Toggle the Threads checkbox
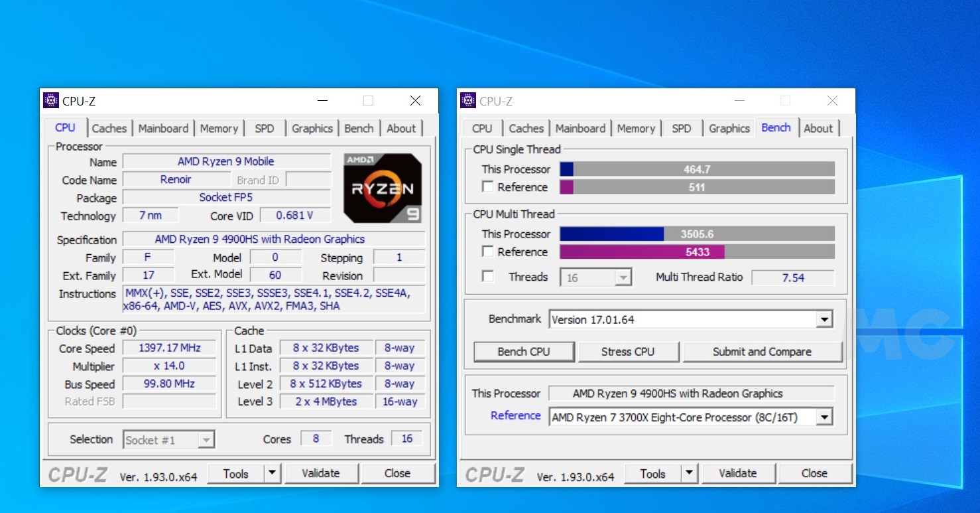Screen dimensions: 980x513 click(488, 277)
